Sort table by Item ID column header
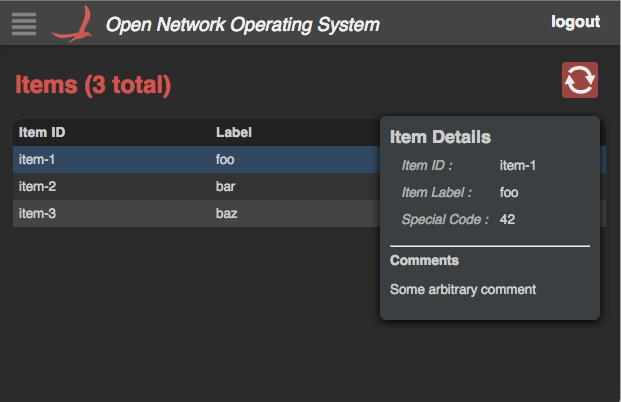This screenshot has width=621, height=402. pos(42,132)
